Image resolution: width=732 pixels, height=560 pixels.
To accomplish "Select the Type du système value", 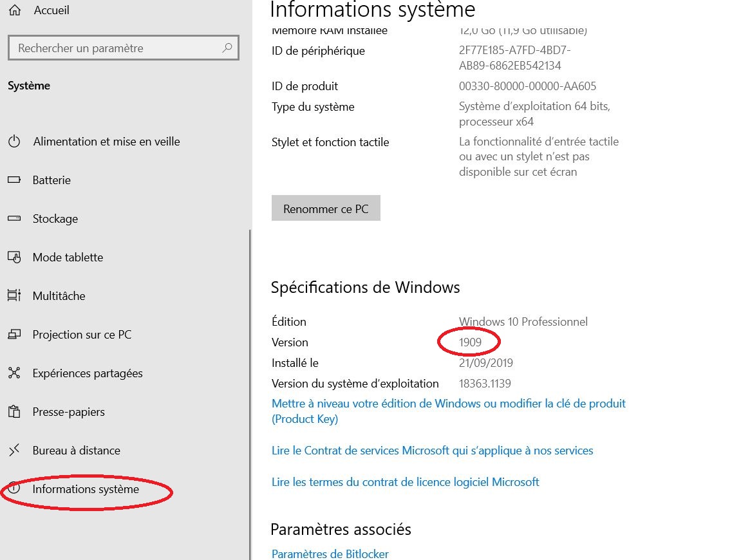I will (x=534, y=114).
